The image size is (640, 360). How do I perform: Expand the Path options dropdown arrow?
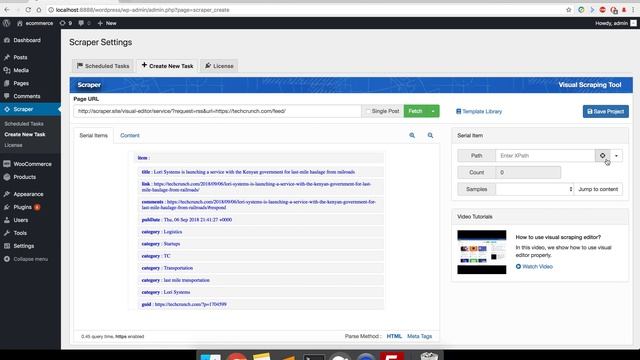(616, 156)
